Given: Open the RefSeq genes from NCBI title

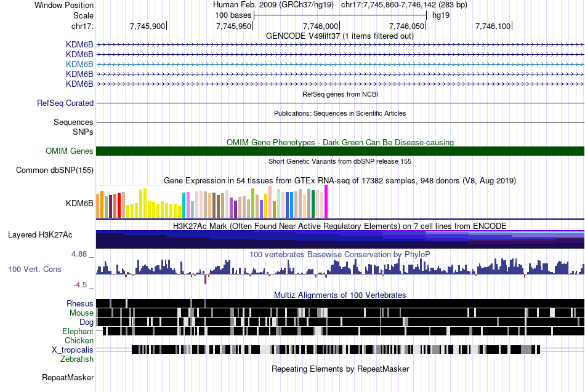Looking at the screenshot, I should coord(340,94).
